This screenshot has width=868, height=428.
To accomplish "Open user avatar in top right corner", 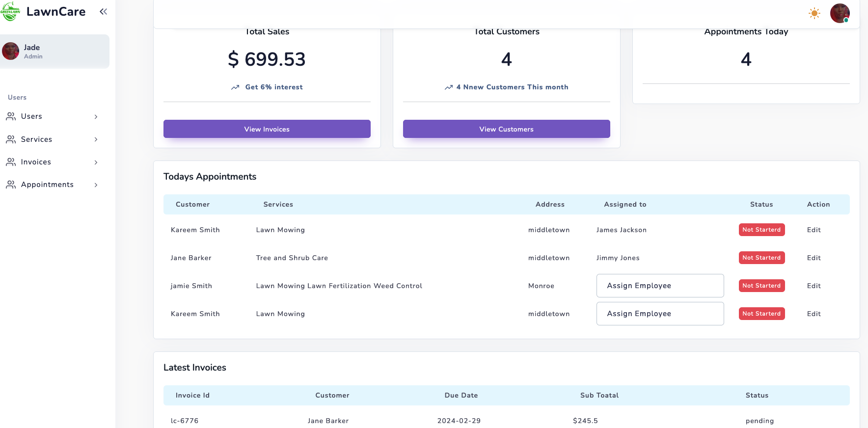I will pyautogui.click(x=840, y=13).
